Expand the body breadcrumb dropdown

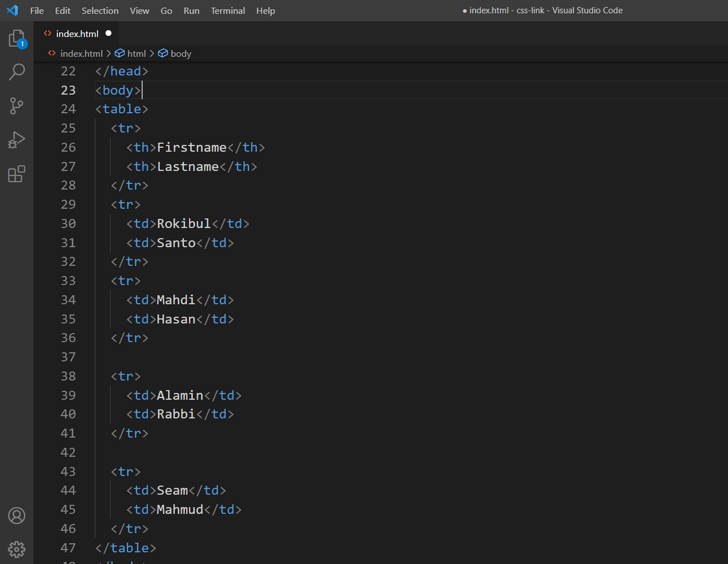click(180, 53)
